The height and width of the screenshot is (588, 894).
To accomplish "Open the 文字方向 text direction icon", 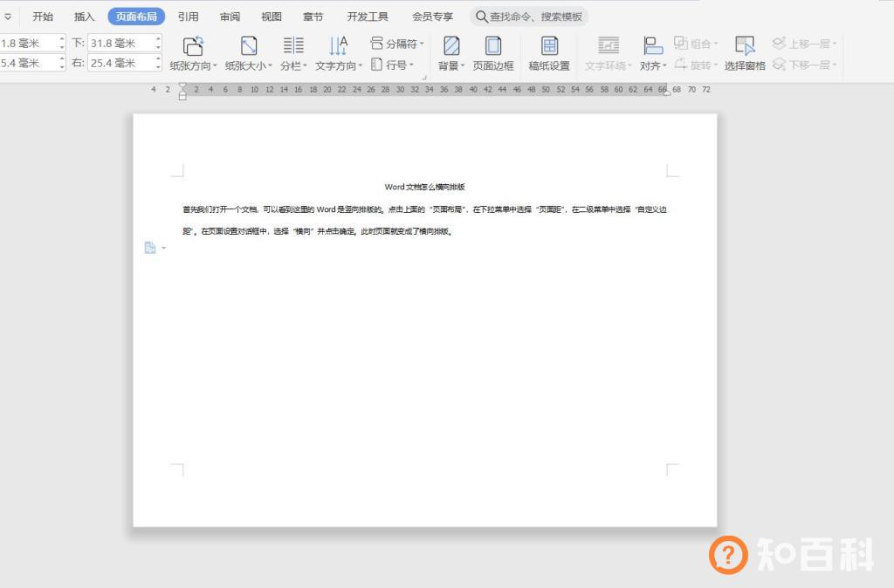I will (x=338, y=45).
